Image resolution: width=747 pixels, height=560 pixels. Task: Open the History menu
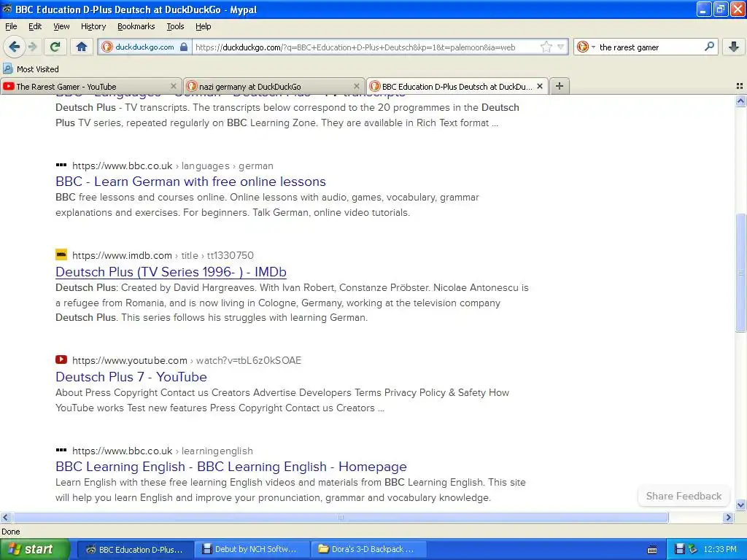(93, 26)
